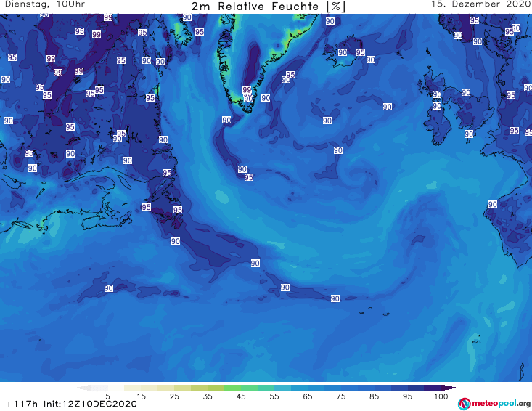Click the '90' contour label on Portugal's coast
Image resolution: width=532 pixels, height=411 pixels.
pyautogui.click(x=492, y=204)
